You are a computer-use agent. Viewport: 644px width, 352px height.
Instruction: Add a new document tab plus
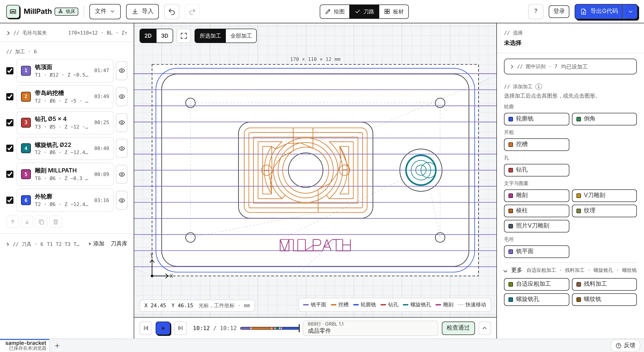[57, 346]
